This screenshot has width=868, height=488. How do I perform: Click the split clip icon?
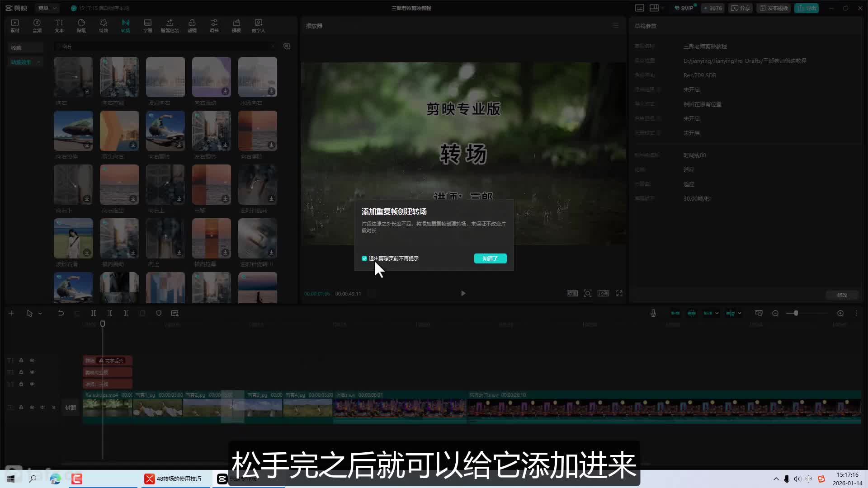point(93,313)
